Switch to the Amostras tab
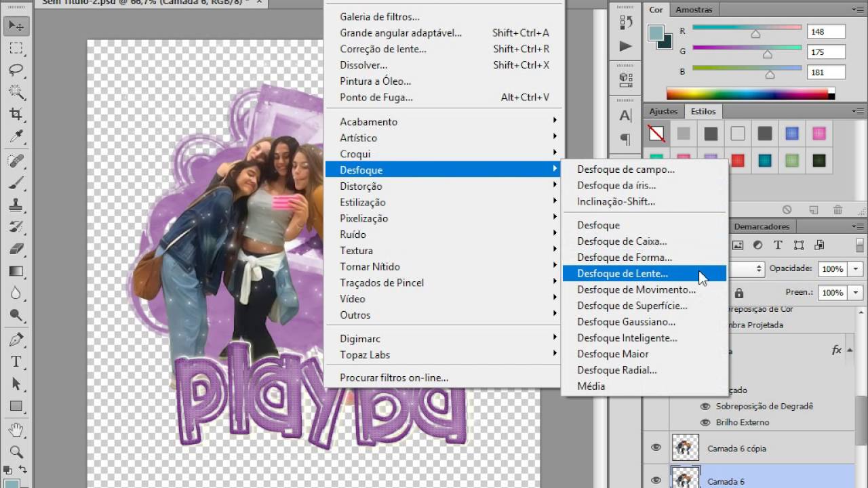The image size is (868, 488). pyautogui.click(x=694, y=9)
